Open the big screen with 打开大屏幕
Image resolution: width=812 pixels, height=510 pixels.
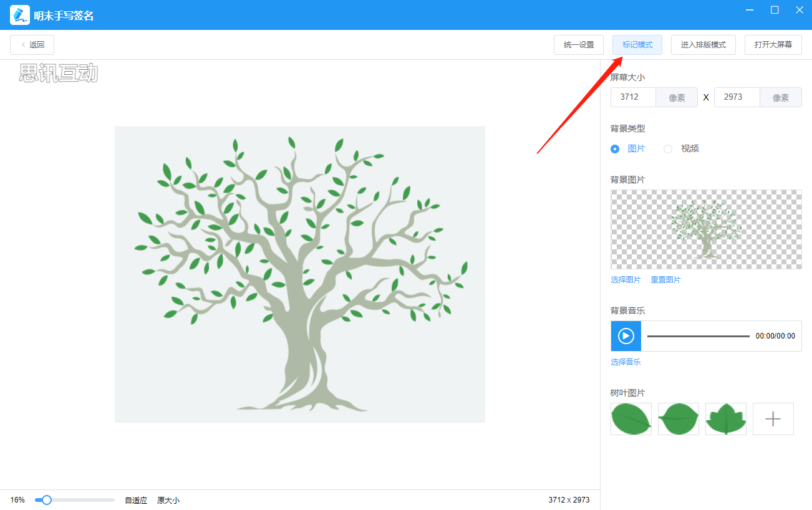[773, 45]
